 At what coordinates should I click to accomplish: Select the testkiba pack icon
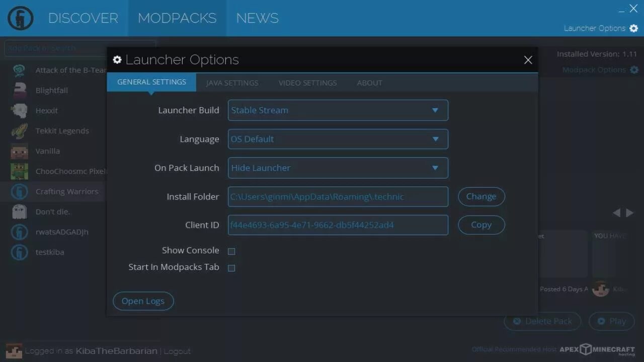click(19, 252)
